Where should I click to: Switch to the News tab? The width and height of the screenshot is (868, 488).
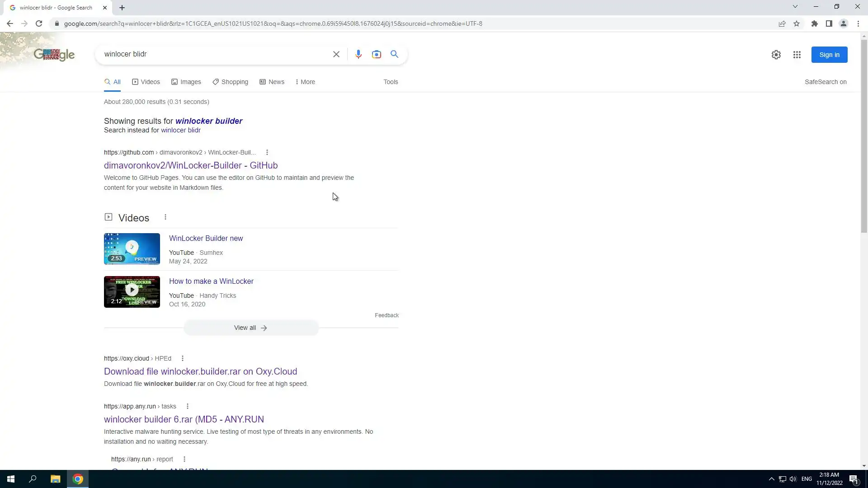272,82
